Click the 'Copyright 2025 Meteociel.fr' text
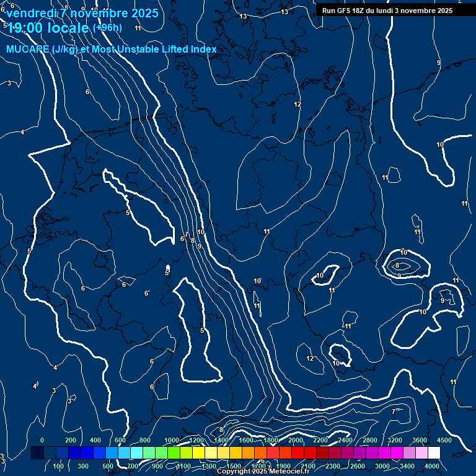The height and width of the screenshot is (476, 476). click(263, 471)
